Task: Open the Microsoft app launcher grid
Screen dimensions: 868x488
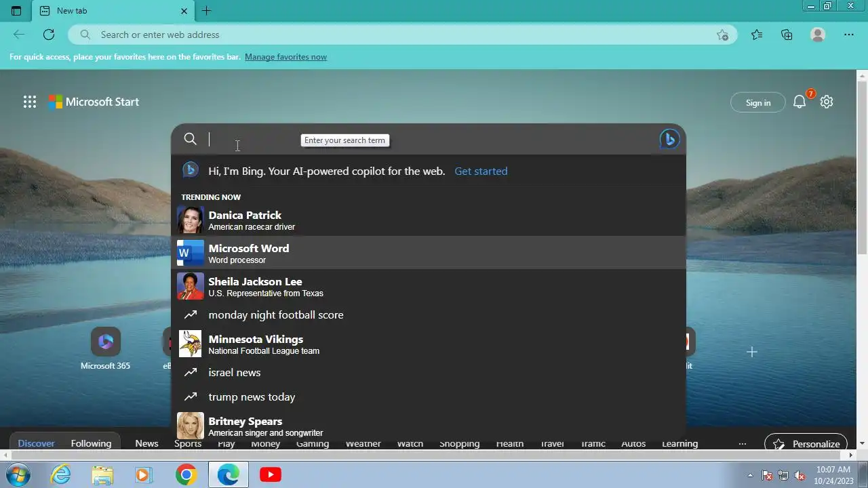Action: tap(30, 102)
